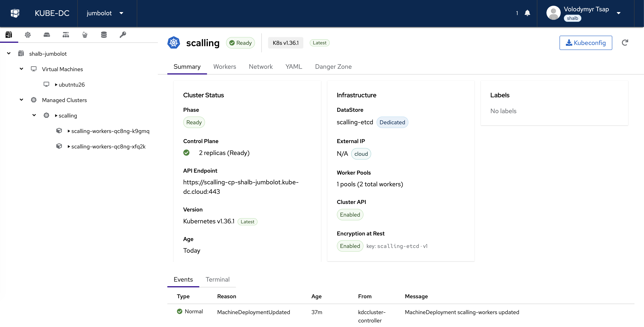This screenshot has height=327, width=644.
Task: Click the cloud External IP badge
Action: click(x=361, y=154)
